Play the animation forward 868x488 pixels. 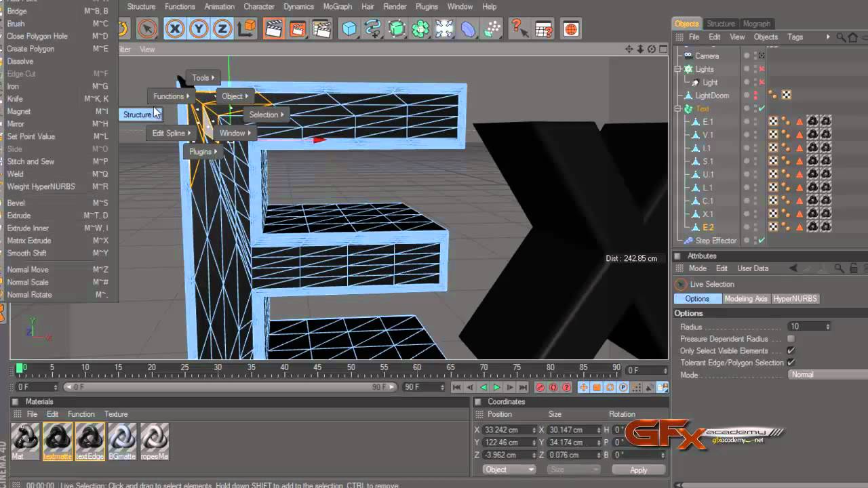tap(497, 388)
